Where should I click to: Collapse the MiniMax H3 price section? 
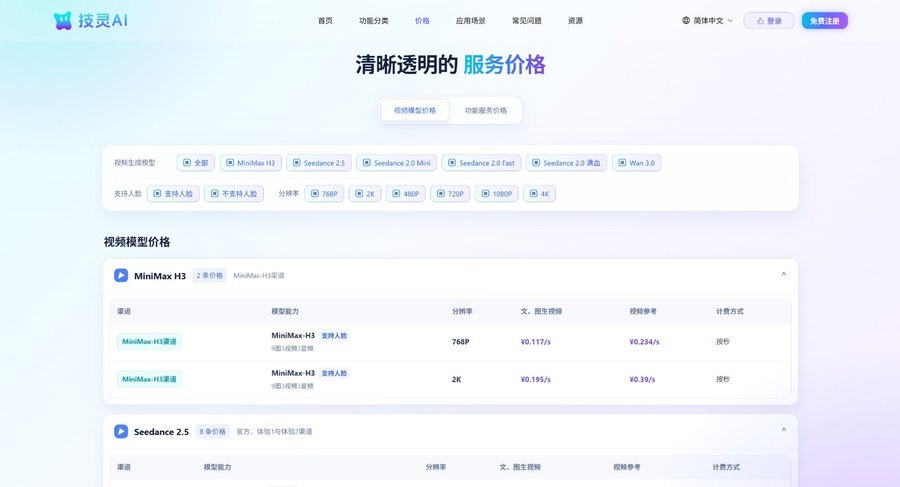(x=783, y=275)
